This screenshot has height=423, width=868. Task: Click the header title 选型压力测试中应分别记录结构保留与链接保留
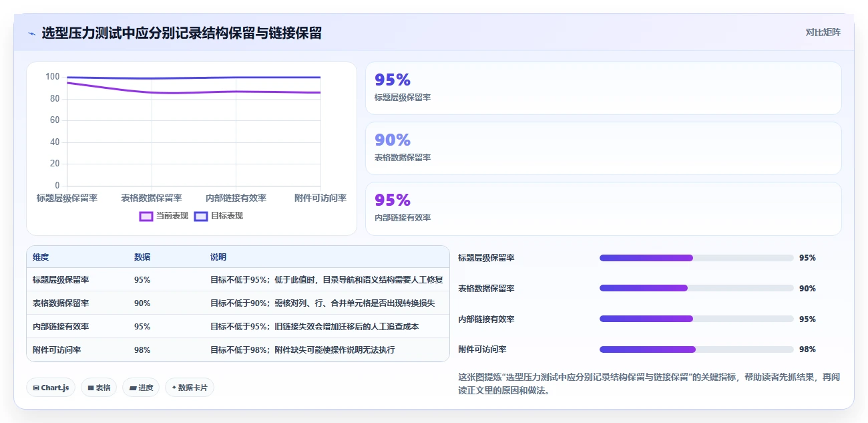click(x=182, y=33)
